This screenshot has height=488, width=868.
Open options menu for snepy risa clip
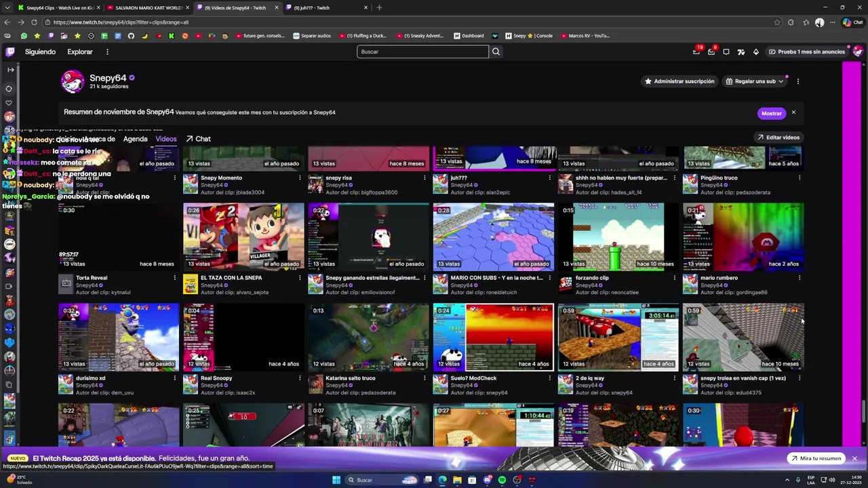(x=425, y=178)
